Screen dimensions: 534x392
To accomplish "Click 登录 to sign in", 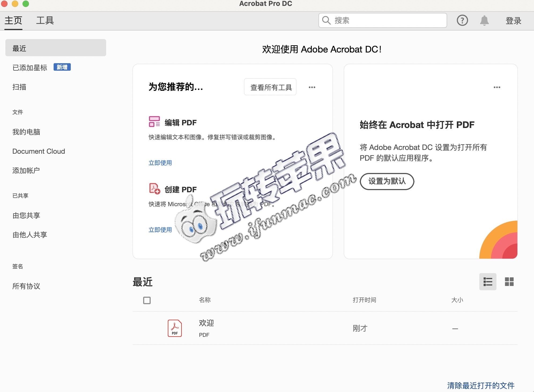I will pyautogui.click(x=513, y=21).
